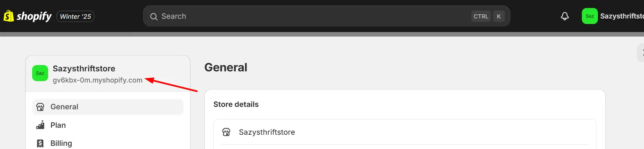Screen dimensions: 644x149
Task: Navigate to Billing settings
Action: 61,143
